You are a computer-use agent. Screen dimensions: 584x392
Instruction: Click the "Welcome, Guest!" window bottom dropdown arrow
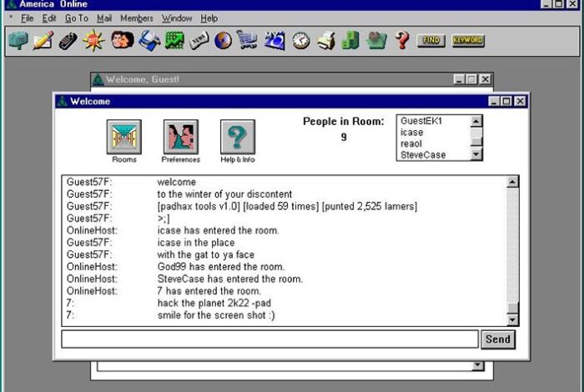[x=478, y=365]
